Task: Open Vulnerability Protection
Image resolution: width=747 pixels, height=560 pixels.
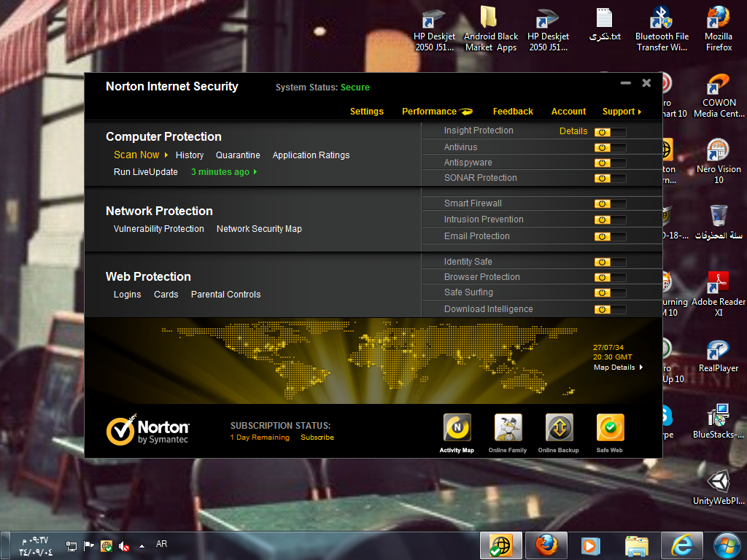Action: [158, 229]
